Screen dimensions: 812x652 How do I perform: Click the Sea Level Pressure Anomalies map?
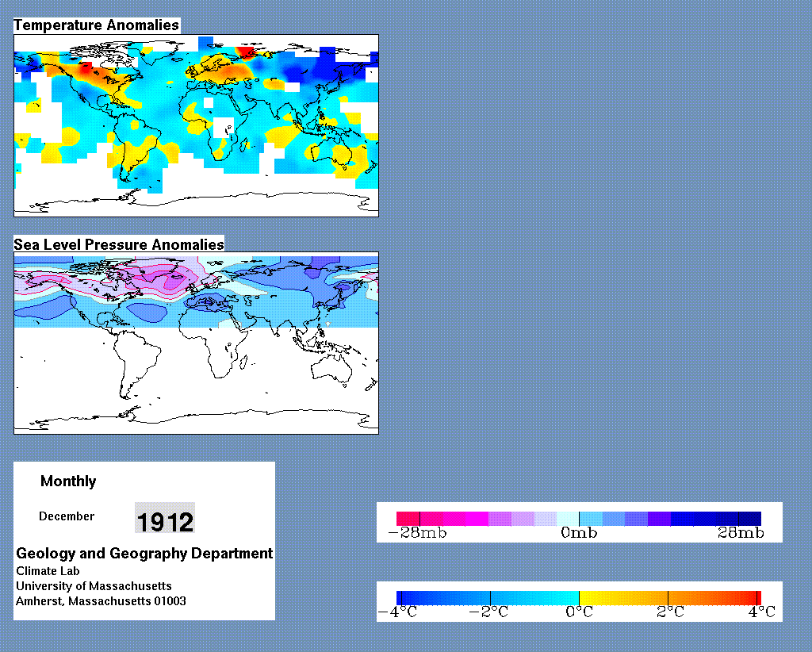pyautogui.click(x=196, y=343)
